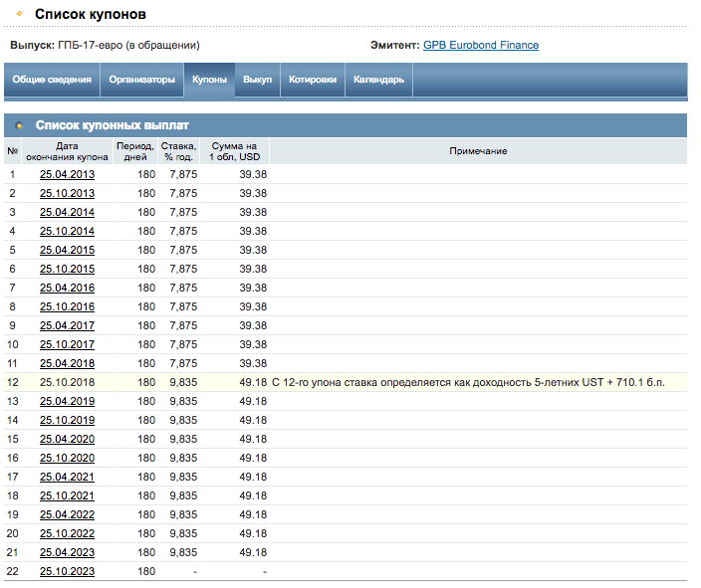The width and height of the screenshot is (701, 588).
Task: Open coupon date 25.04.2020
Action: tap(67, 439)
